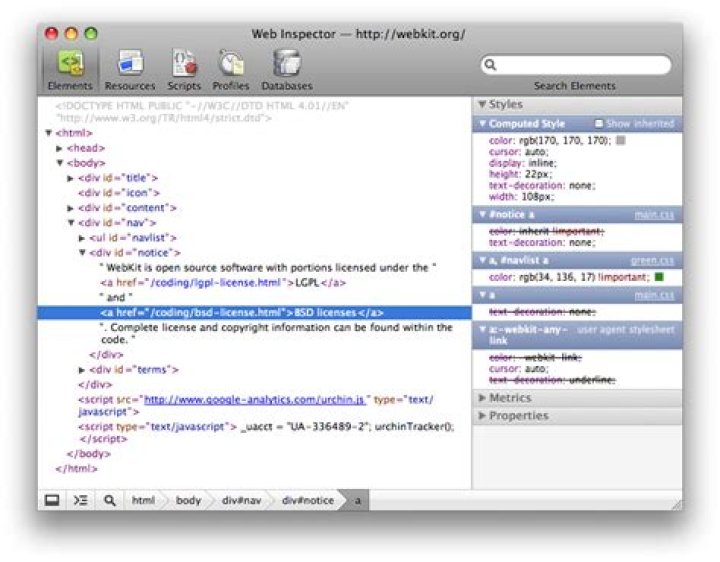Click the selected a breadcrumb

[358, 500]
